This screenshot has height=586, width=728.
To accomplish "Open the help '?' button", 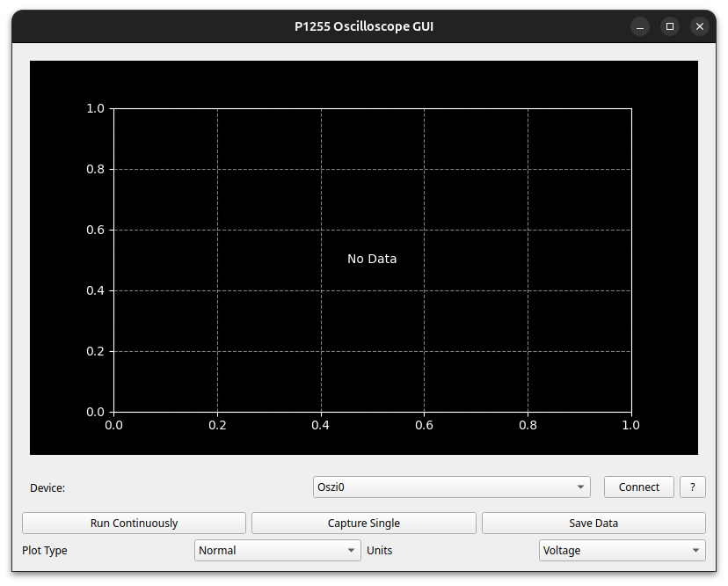I will pos(692,487).
